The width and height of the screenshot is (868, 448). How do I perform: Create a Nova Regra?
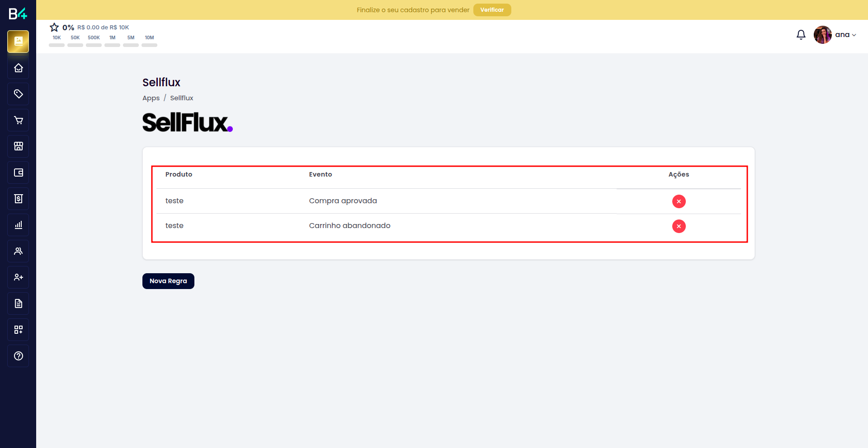[168, 281]
